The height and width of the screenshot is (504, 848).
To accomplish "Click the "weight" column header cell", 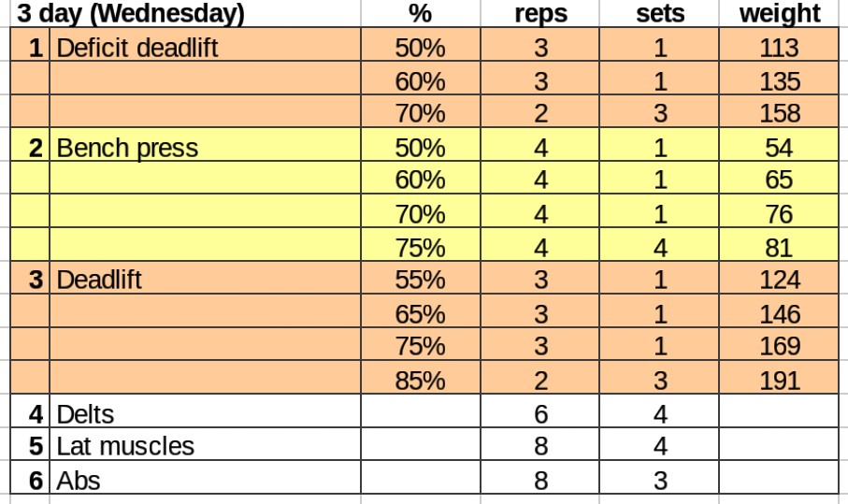I will 779,14.
